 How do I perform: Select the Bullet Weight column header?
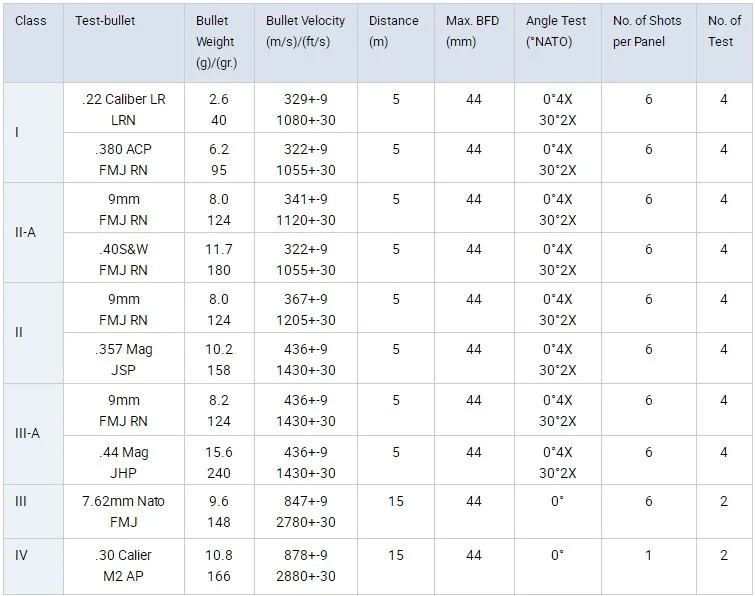coord(215,42)
